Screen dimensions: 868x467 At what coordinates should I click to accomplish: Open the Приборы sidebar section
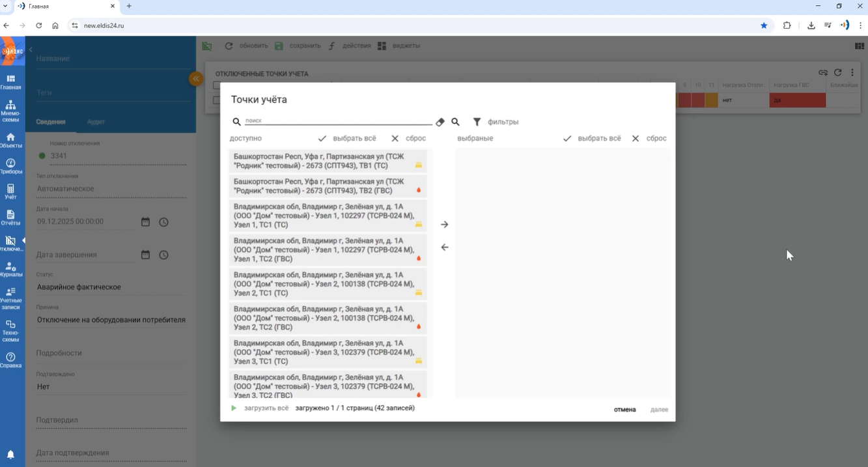point(10,167)
